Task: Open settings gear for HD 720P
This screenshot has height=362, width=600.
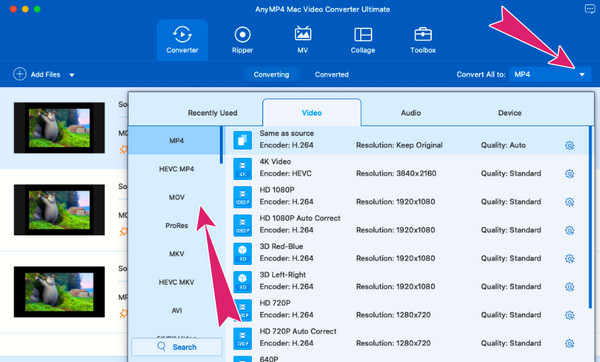Action: pos(569,315)
